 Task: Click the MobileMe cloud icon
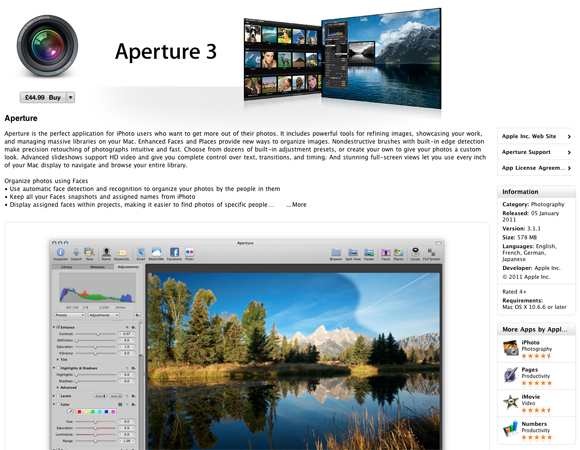click(156, 252)
